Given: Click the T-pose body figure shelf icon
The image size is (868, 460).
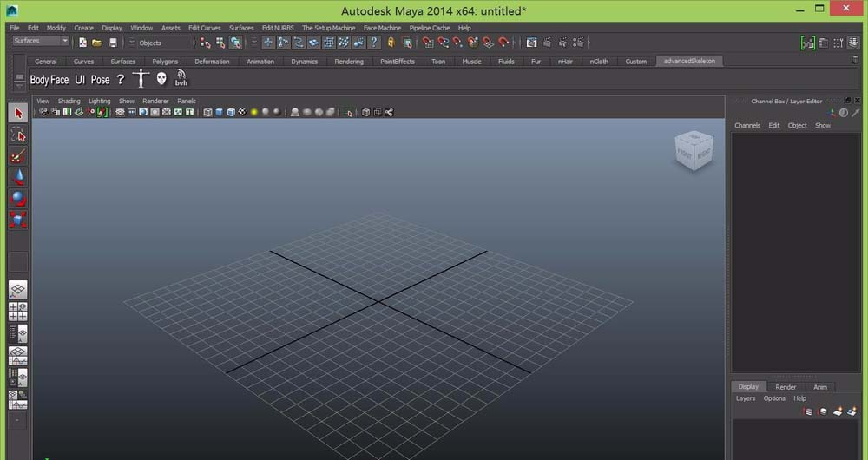Looking at the screenshot, I should point(141,79).
